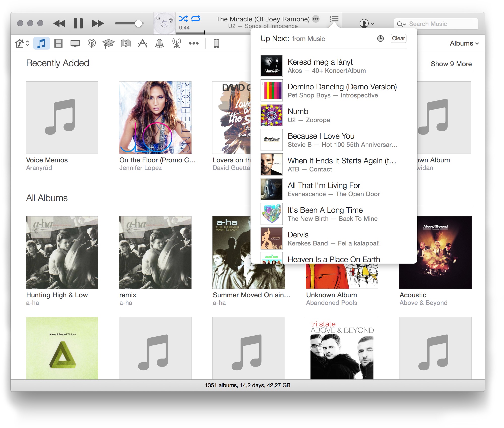Open the account menu
Viewport: 504px width, 428px height.
click(x=367, y=24)
